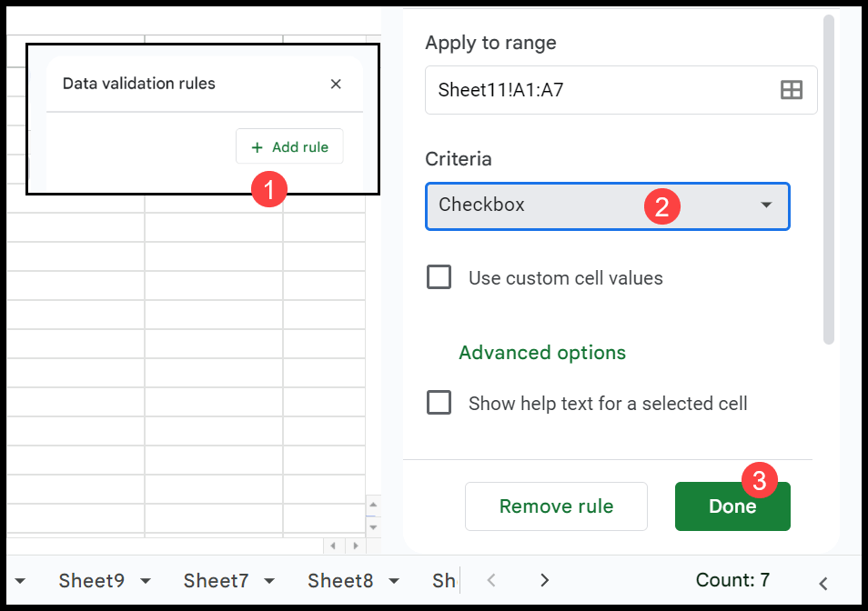Switch to the Sheet9 tab
This screenshot has width=868, height=611.
91,581
